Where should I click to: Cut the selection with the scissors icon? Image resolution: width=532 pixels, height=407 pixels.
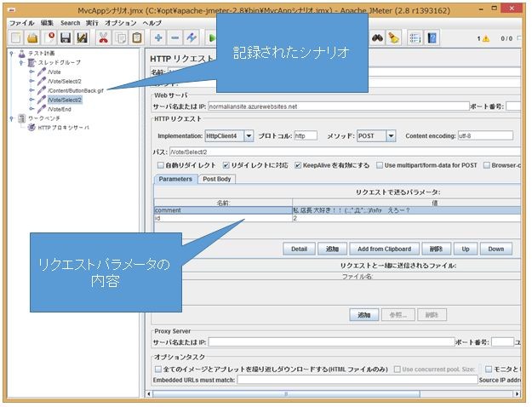click(x=104, y=37)
